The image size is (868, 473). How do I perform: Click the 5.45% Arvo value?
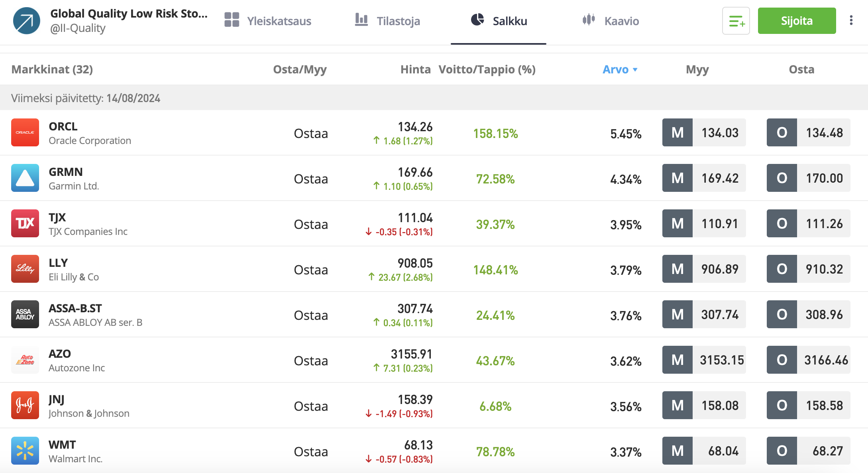pyautogui.click(x=626, y=134)
